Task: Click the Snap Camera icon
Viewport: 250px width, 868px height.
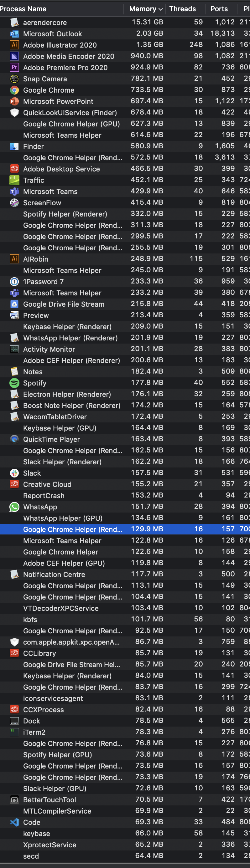Action: [14, 79]
